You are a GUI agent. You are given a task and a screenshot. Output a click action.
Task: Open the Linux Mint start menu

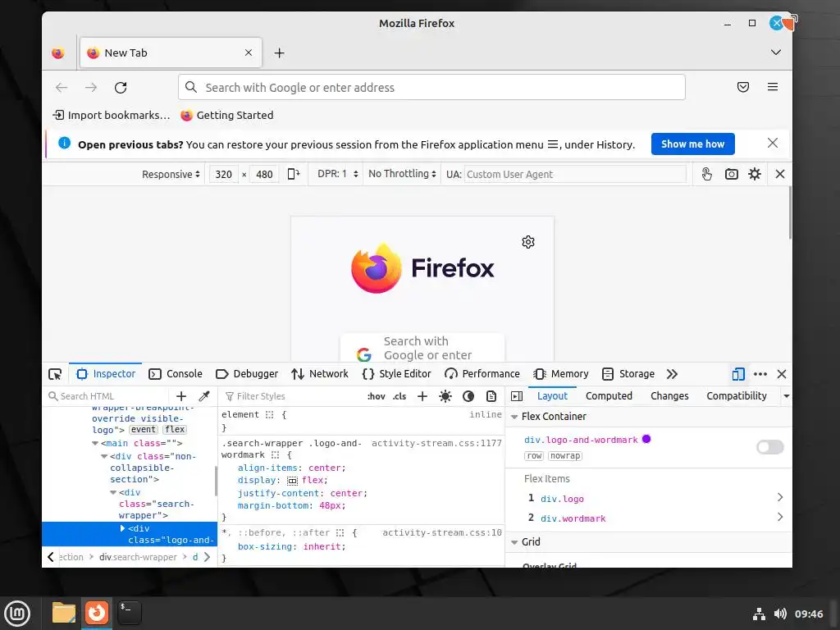click(x=17, y=614)
